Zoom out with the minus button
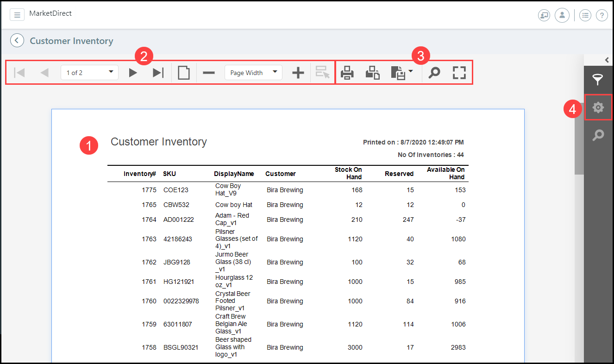 coord(209,73)
